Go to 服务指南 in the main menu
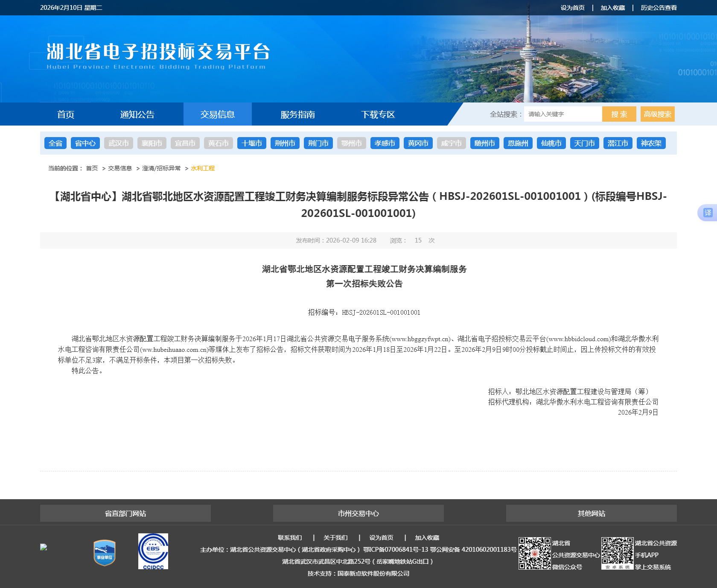The width and height of the screenshot is (717, 588). (297, 114)
